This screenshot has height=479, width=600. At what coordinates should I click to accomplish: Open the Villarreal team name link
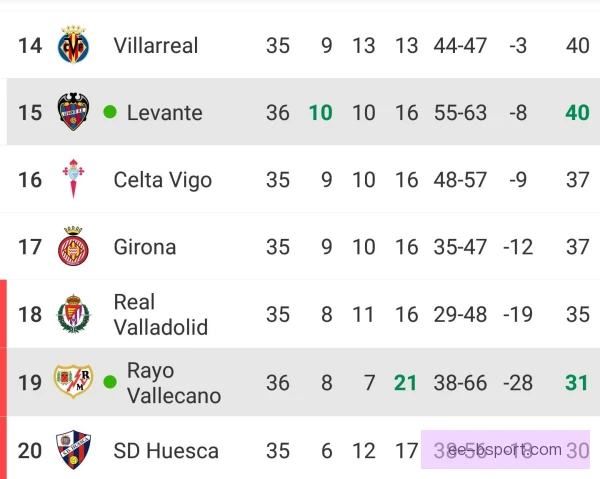(156, 45)
